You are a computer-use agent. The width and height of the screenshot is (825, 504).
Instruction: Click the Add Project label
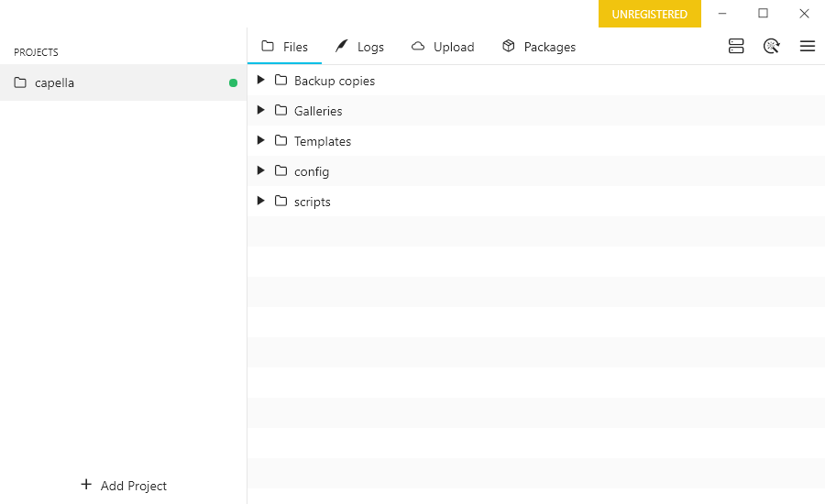pos(134,486)
